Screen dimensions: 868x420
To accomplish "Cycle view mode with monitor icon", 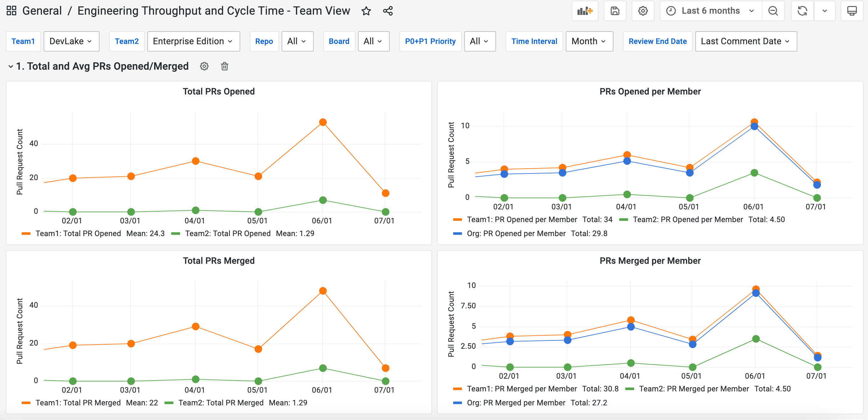I will [852, 11].
